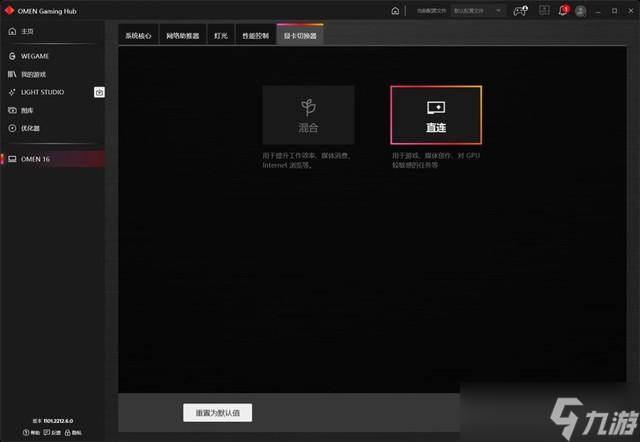Screen dimensions: 640x442
Task: Open the 图库 gallery sidebar item
Action: click(21, 110)
